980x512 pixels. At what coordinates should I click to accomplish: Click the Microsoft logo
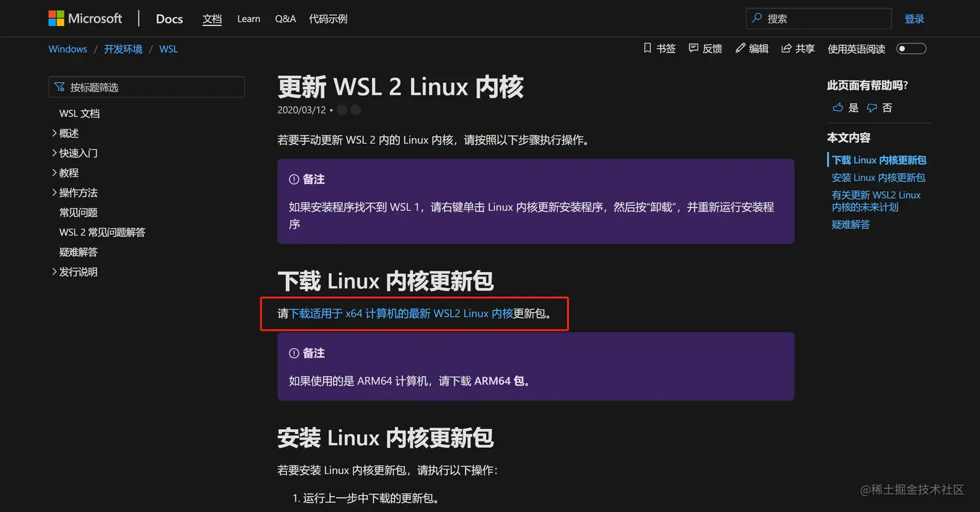tap(85, 18)
